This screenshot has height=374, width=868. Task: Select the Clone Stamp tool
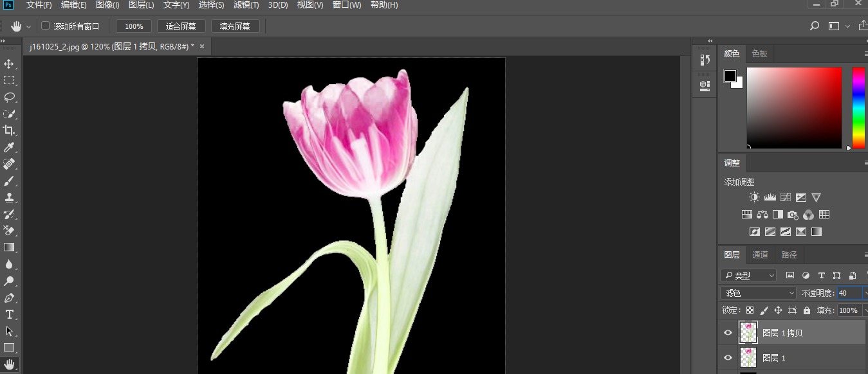9,197
